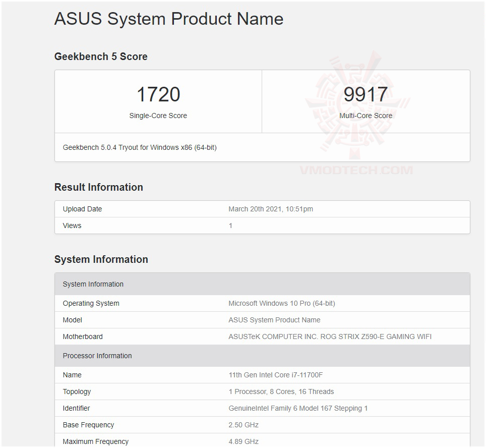Click the Microsoft Windows 10 Pro operating system value
The image size is (486, 448).
(x=282, y=303)
